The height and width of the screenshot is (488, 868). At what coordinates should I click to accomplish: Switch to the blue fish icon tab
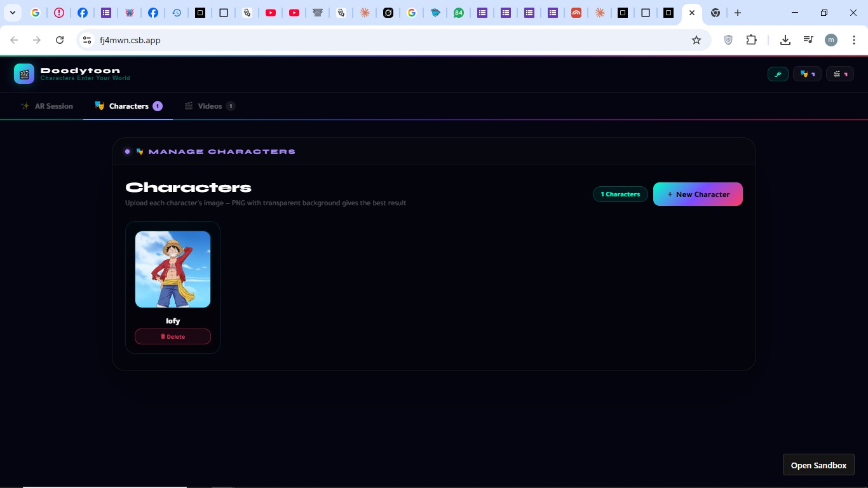pos(435,13)
